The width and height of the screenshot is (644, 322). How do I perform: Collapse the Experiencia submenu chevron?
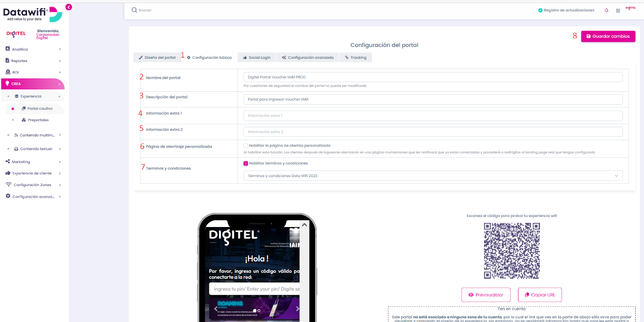click(60, 97)
